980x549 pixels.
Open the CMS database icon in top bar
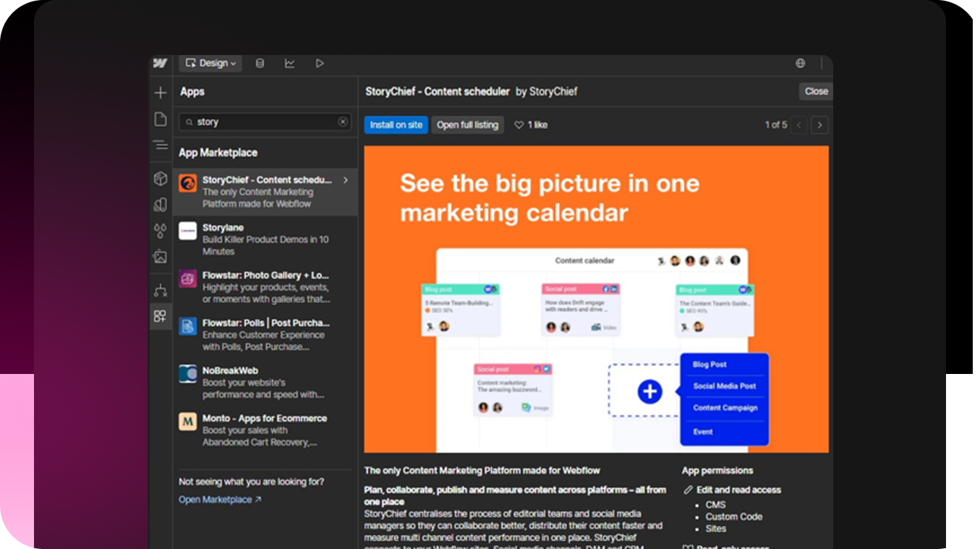(x=260, y=64)
